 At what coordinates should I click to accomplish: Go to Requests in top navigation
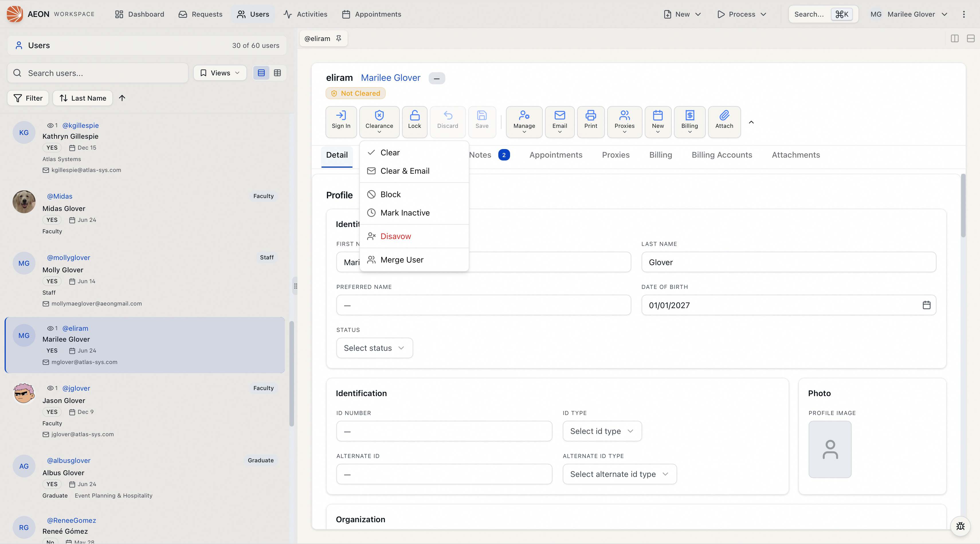click(200, 14)
